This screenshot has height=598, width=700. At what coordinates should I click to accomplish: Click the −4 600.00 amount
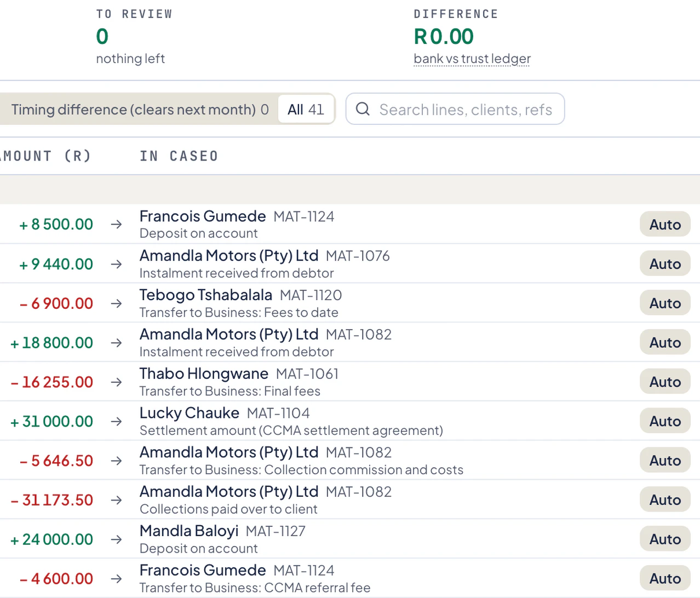coord(56,579)
